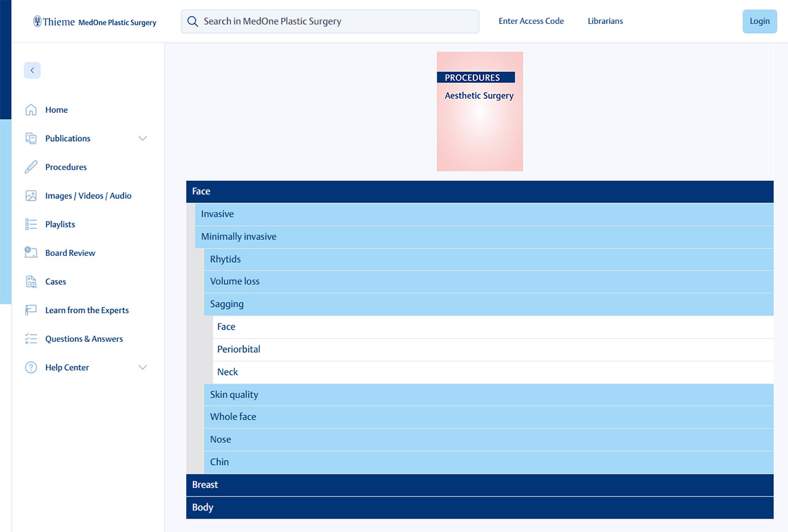This screenshot has height=532, width=788.
Task: Open Help Center via its question-mark icon
Action: tap(31, 367)
